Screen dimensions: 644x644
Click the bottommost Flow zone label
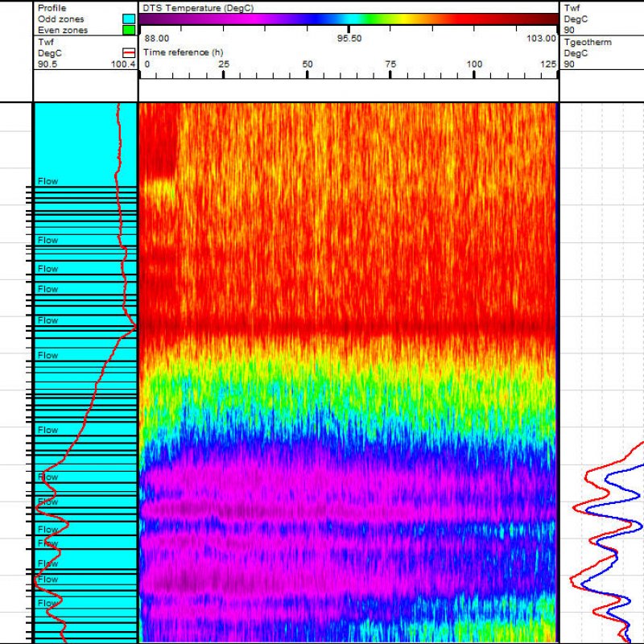point(48,604)
